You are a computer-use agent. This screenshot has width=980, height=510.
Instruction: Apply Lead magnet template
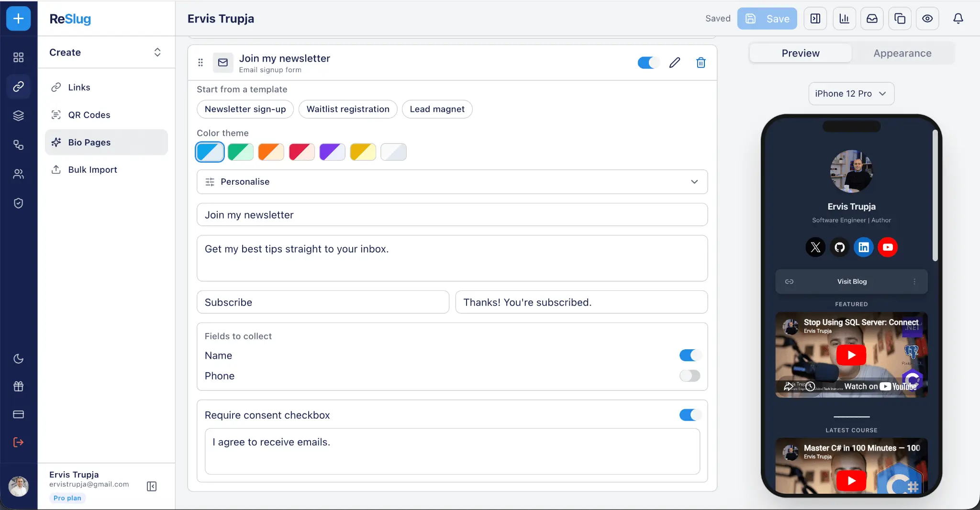437,109
